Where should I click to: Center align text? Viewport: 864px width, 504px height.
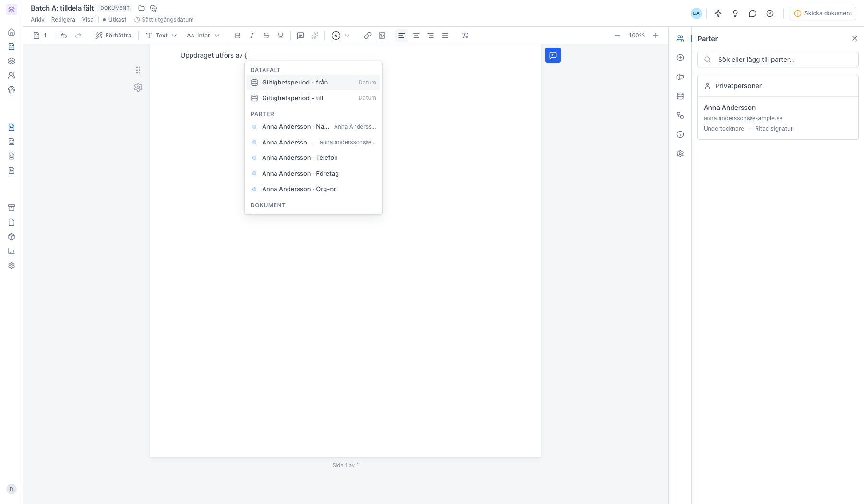416,36
